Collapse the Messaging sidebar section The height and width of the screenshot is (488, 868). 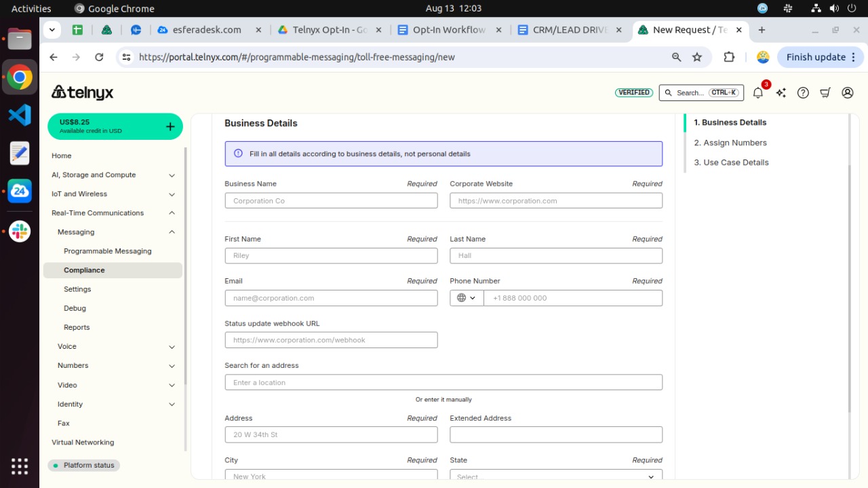172,232
